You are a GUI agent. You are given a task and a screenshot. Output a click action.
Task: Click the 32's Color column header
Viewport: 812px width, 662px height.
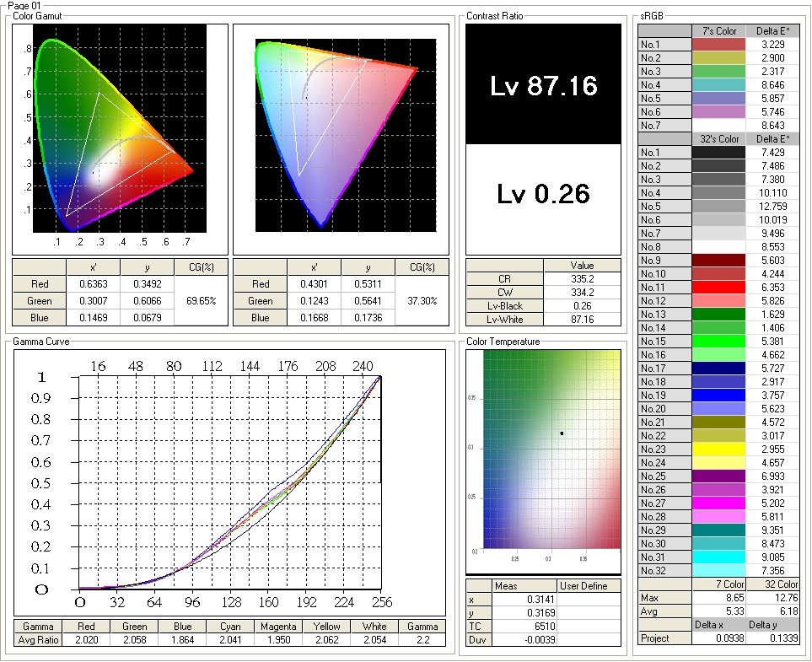pos(718,139)
